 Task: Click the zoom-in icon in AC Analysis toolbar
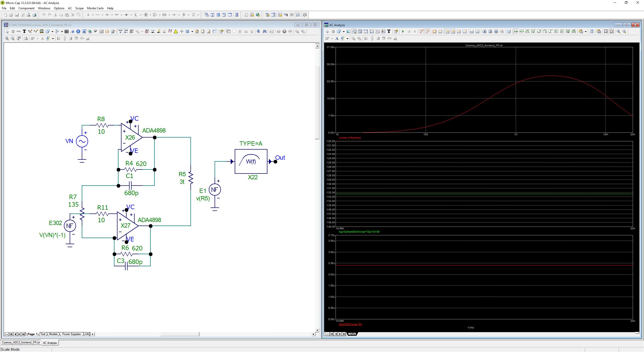618,31
